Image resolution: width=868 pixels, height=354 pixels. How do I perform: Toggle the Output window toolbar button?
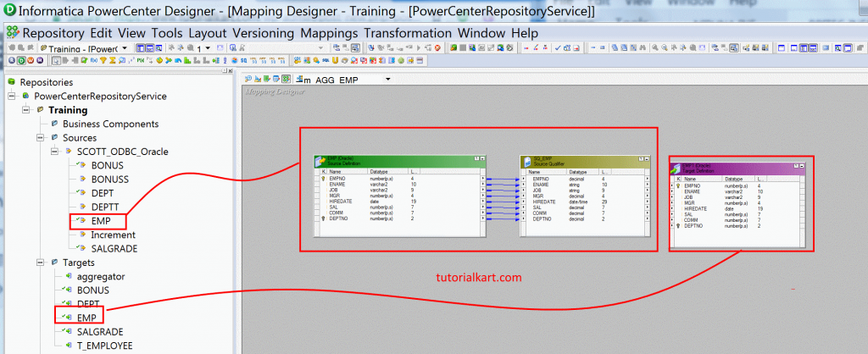(149, 48)
